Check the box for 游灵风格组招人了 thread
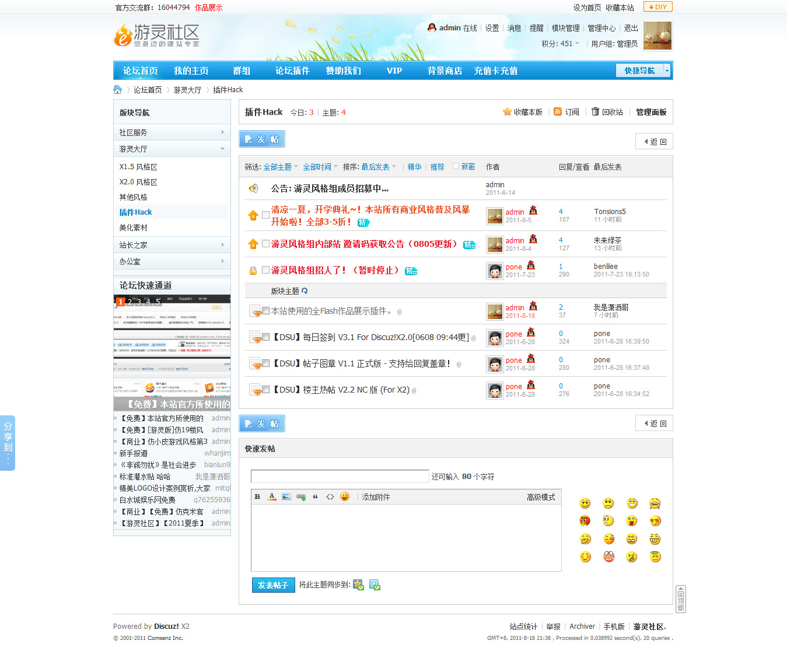This screenshot has height=672, width=787. coord(265,269)
